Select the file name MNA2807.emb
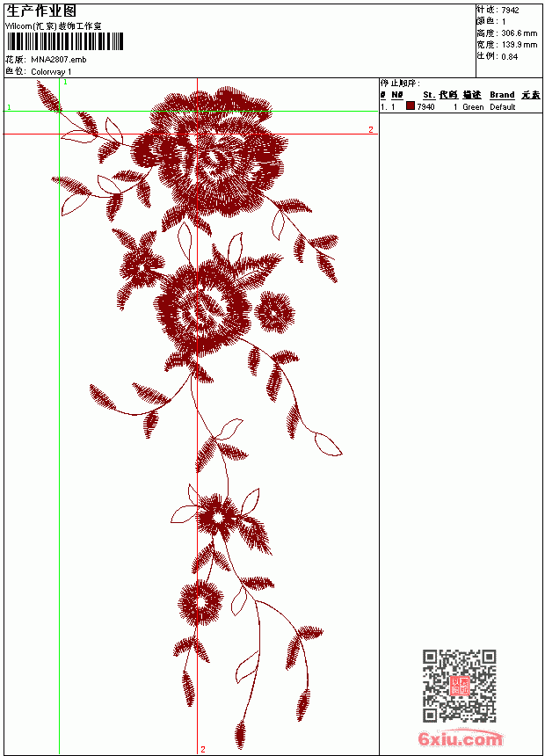The image size is (545, 756). click(x=59, y=60)
